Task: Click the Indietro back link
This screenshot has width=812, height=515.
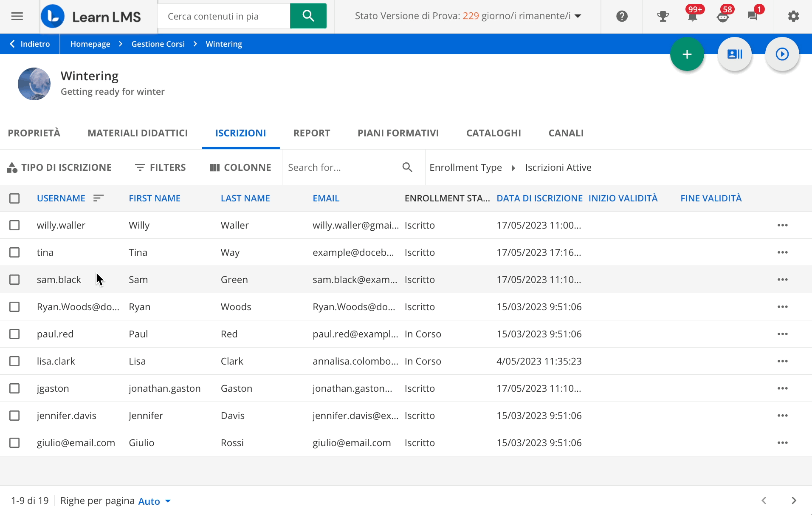Action: [x=30, y=44]
